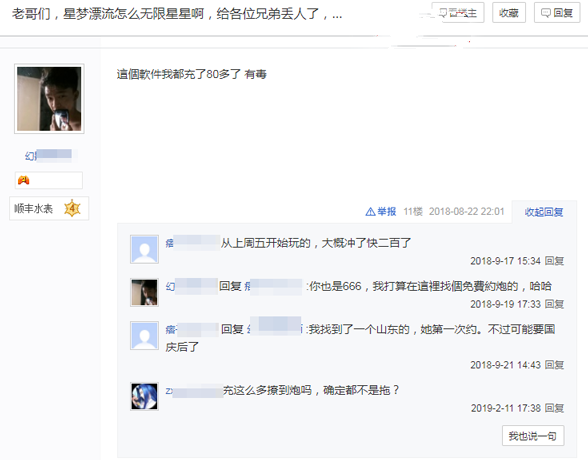The height and width of the screenshot is (460, 588).
Task: Click the blue anime avatar icon
Action: [x=144, y=396]
